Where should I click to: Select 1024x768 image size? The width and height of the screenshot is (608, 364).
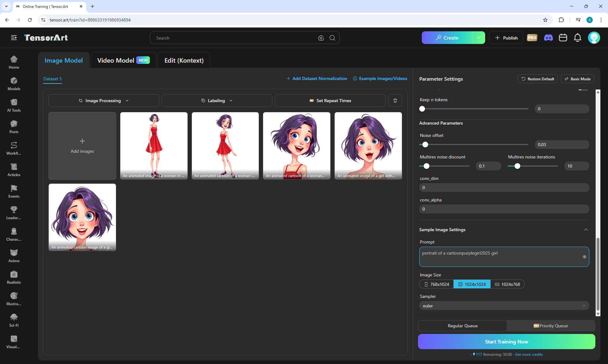pos(507,284)
